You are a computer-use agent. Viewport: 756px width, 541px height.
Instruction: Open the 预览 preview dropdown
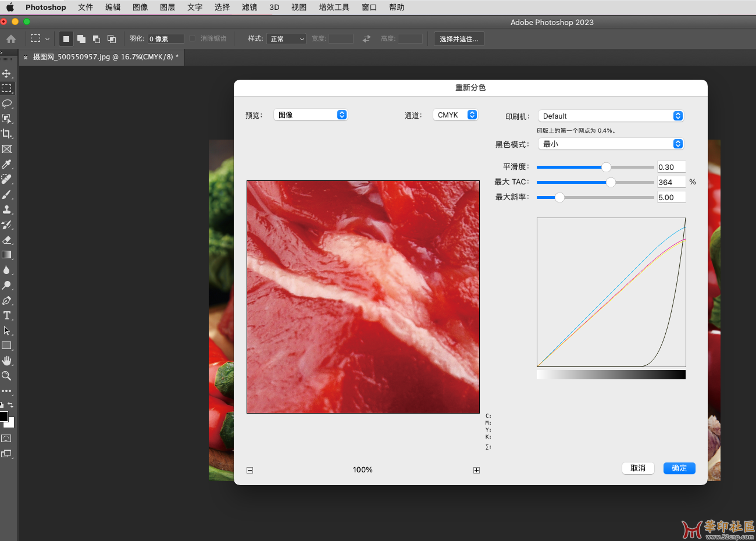coord(311,115)
